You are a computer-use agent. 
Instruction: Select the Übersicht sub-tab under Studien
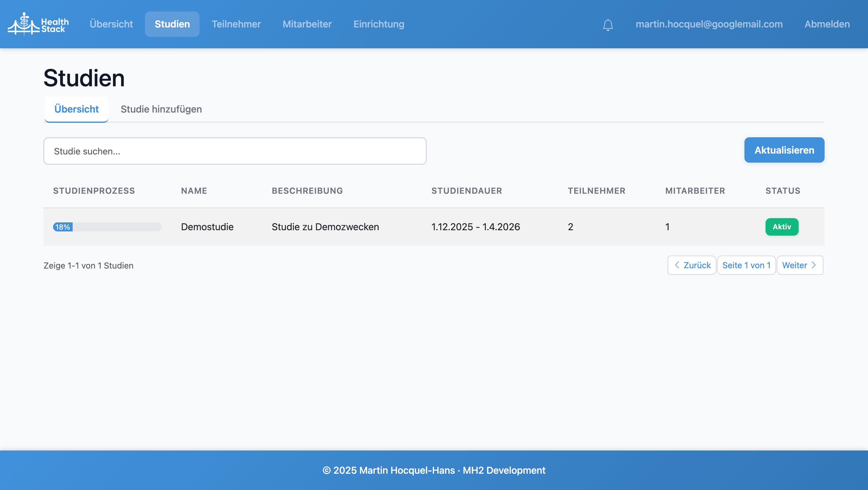[x=77, y=109]
